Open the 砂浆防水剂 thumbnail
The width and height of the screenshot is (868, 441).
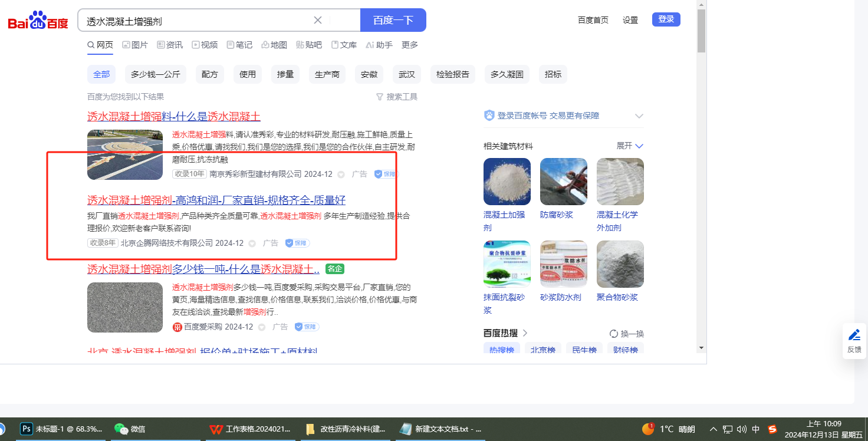564,264
